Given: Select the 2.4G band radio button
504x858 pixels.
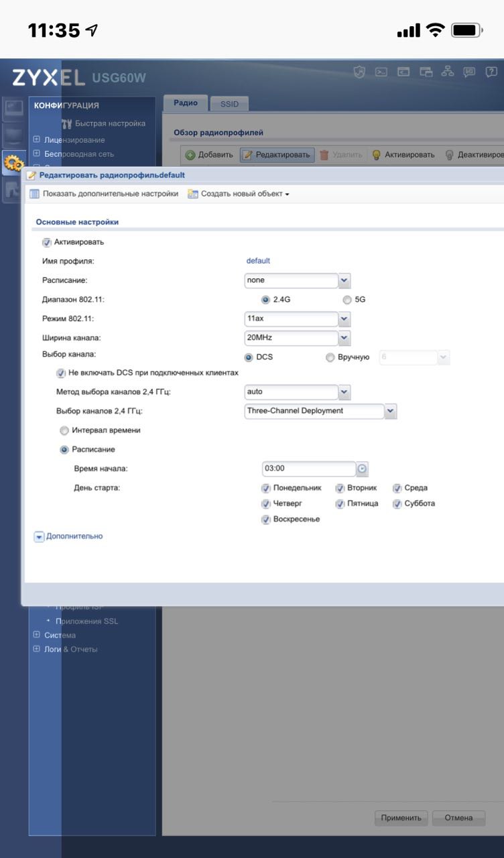Looking at the screenshot, I should pos(265,300).
